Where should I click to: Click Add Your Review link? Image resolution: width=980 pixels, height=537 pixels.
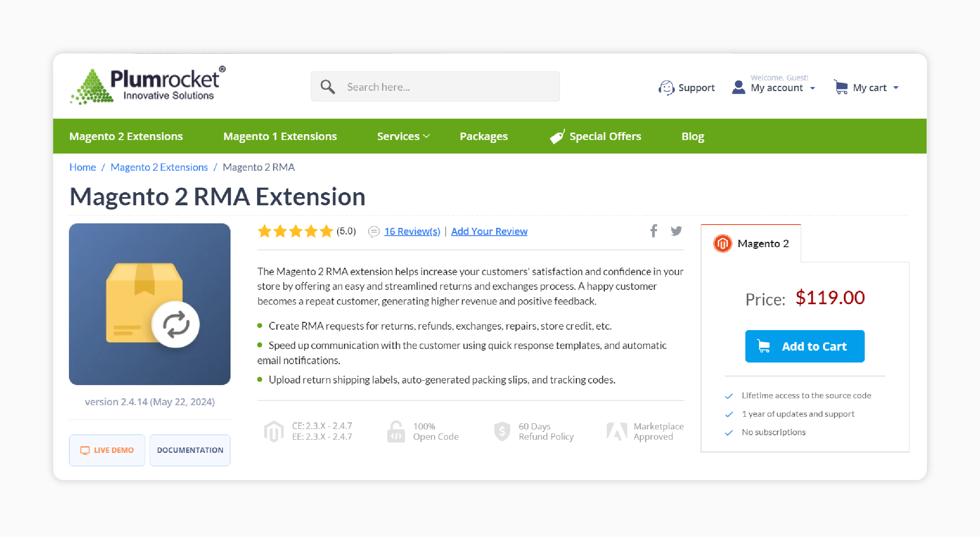coord(489,232)
